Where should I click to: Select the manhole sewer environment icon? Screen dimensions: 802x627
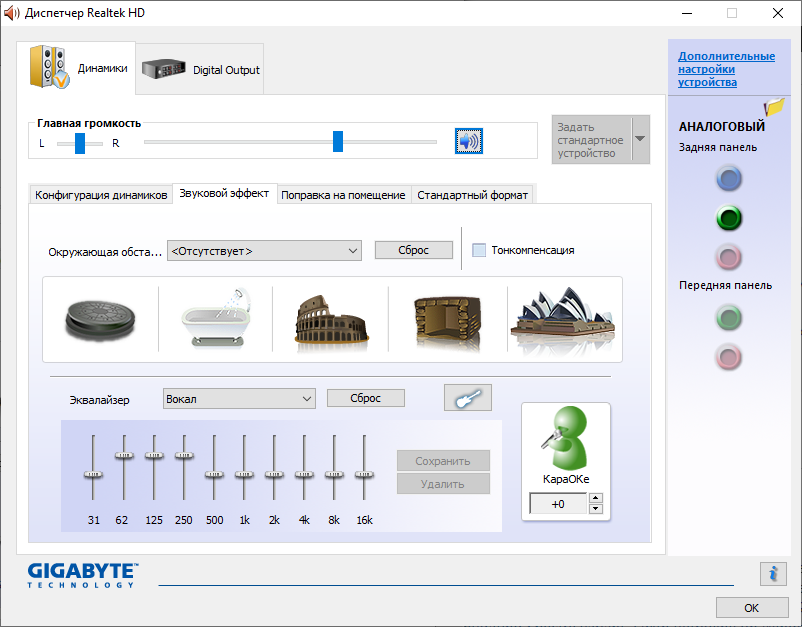click(x=100, y=320)
